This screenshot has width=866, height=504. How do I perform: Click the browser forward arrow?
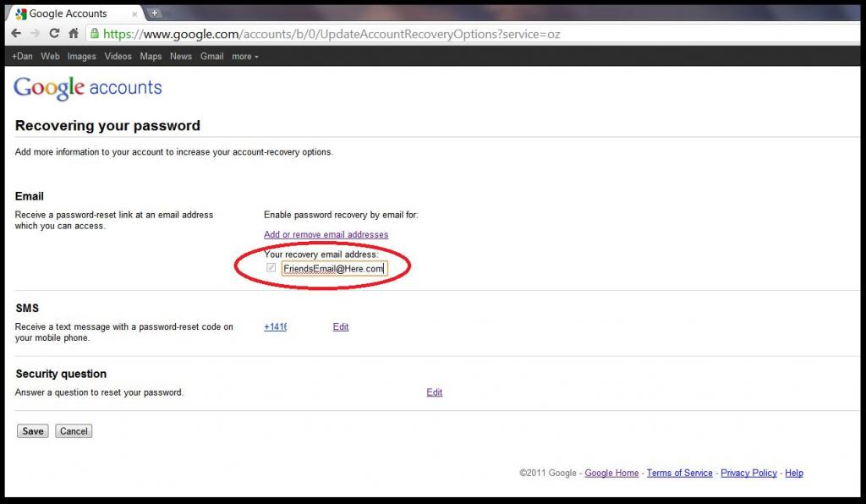[x=35, y=33]
